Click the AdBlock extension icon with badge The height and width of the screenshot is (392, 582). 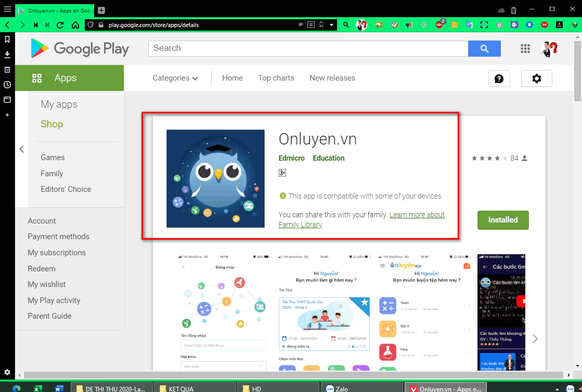tap(439, 24)
